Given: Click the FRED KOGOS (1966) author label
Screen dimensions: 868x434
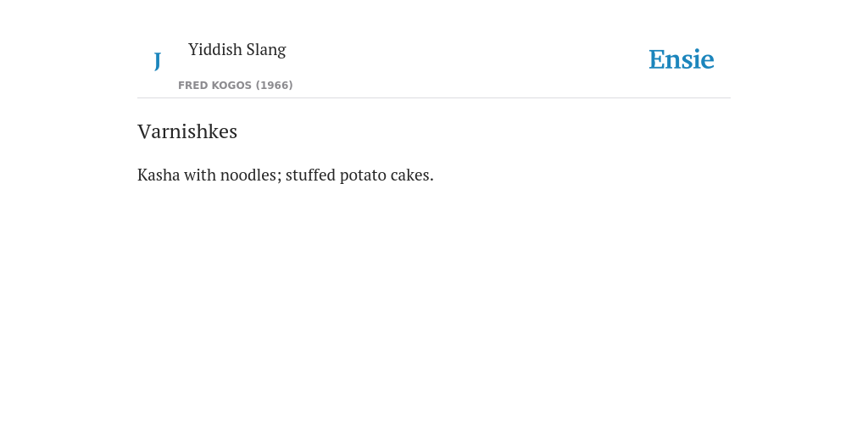Looking at the screenshot, I should 236,86.
